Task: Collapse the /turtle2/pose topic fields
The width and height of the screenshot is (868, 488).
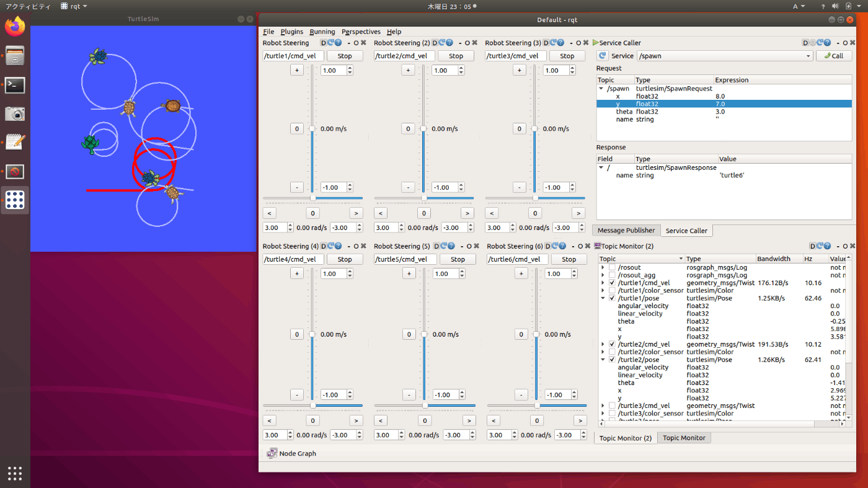Action: click(603, 360)
